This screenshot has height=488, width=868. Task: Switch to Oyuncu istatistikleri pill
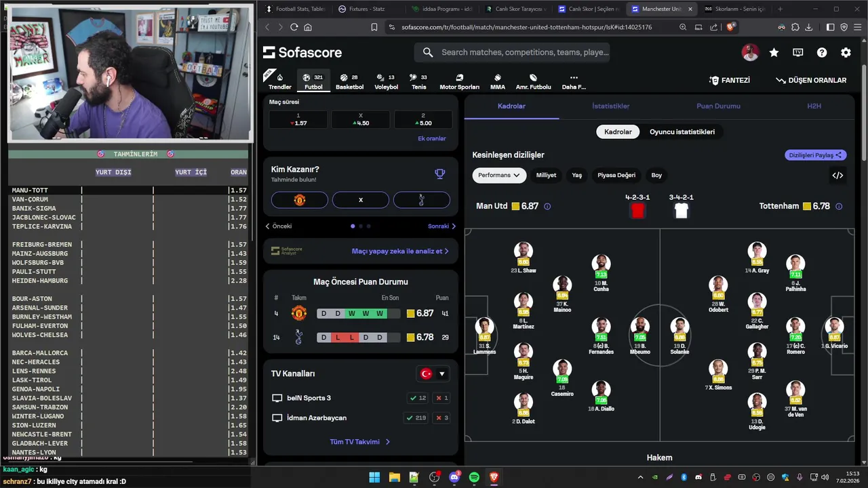click(682, 132)
